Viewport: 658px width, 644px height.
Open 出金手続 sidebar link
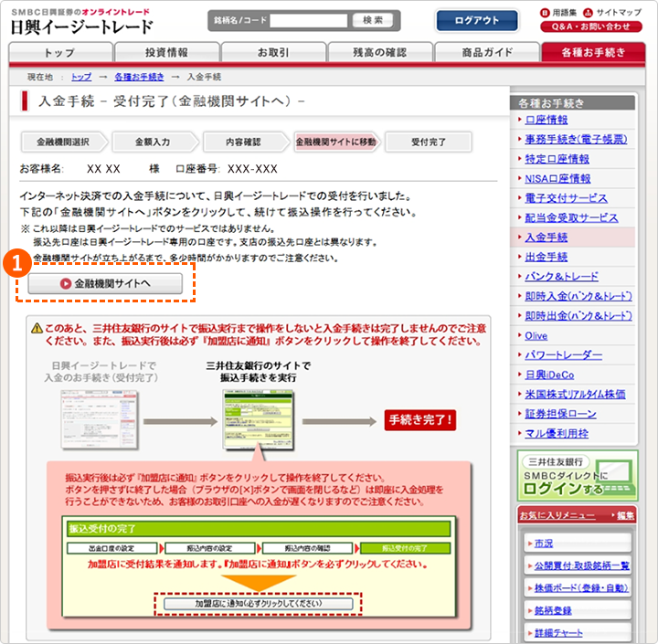[546, 257]
